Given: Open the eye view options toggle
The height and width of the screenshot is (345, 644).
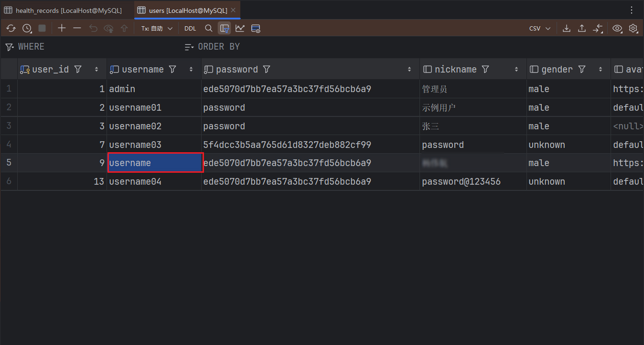Looking at the screenshot, I should point(617,28).
